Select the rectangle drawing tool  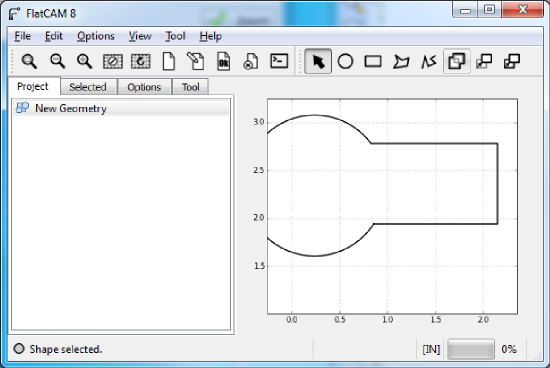tap(373, 61)
